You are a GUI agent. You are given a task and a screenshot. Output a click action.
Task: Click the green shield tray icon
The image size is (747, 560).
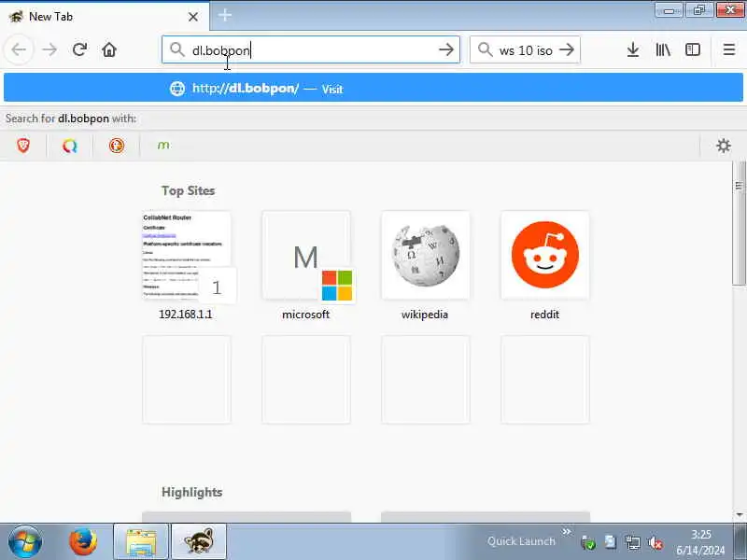point(588,542)
